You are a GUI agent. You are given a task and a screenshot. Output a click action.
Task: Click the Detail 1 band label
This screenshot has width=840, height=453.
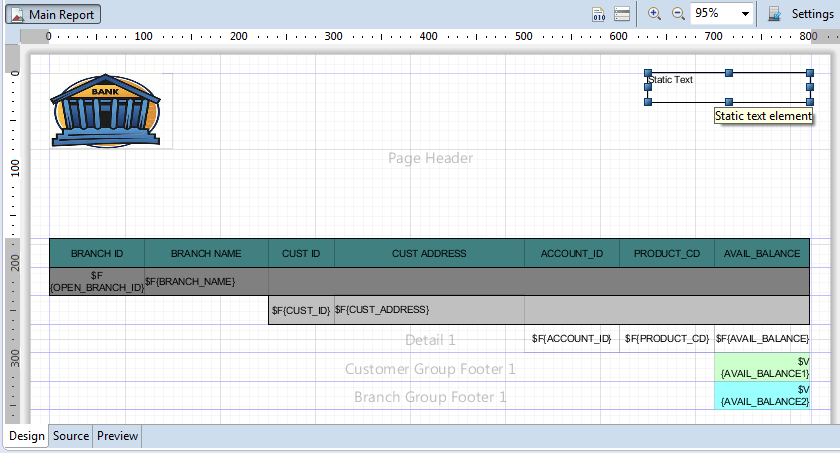pyautogui.click(x=430, y=340)
